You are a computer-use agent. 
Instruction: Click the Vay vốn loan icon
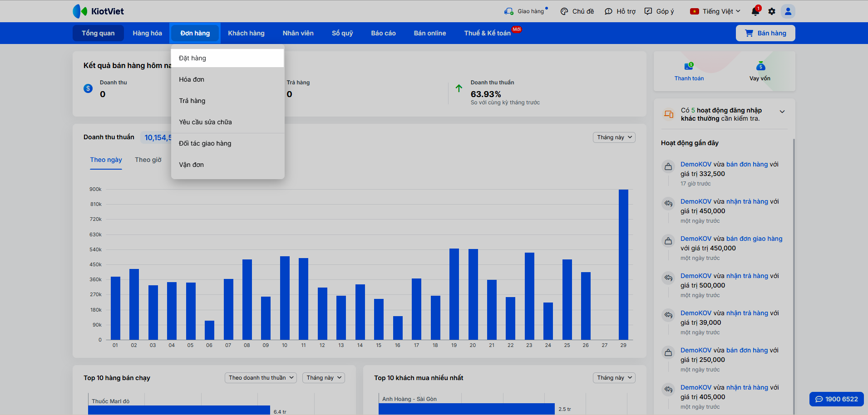[760, 67]
